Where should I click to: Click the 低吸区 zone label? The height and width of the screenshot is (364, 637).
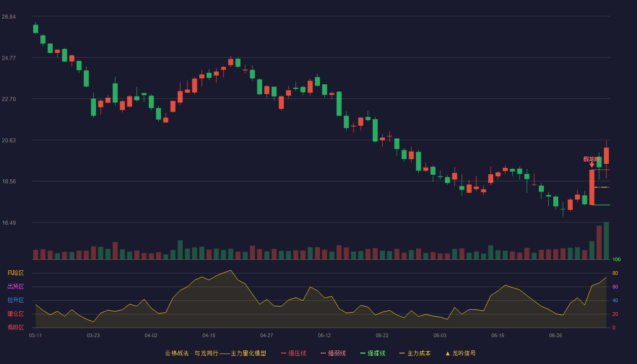pos(15,327)
